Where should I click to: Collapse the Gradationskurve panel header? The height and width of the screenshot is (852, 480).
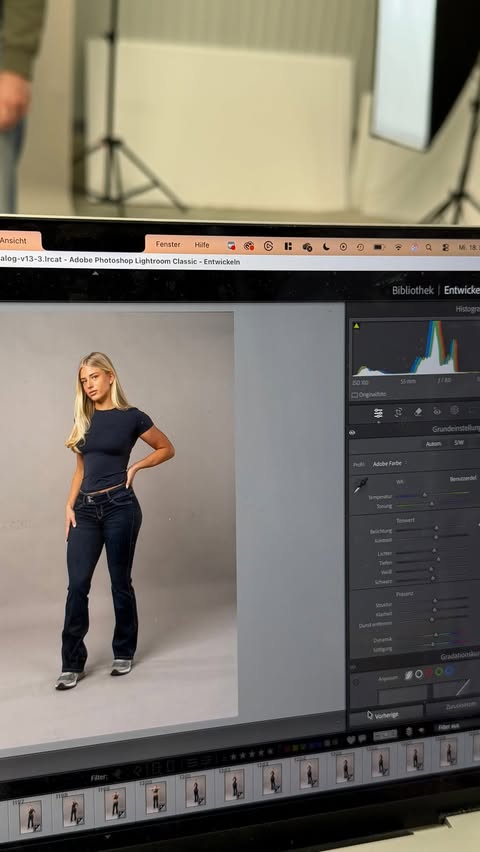pos(460,657)
